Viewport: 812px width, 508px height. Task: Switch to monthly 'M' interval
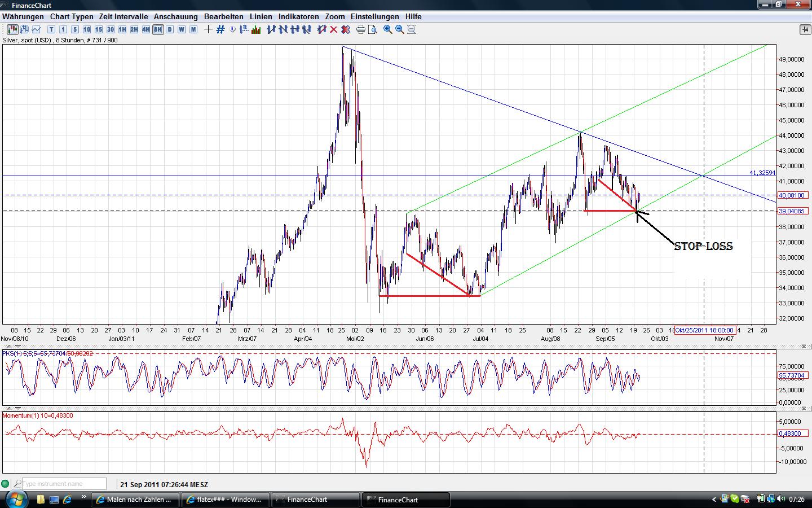(x=193, y=29)
